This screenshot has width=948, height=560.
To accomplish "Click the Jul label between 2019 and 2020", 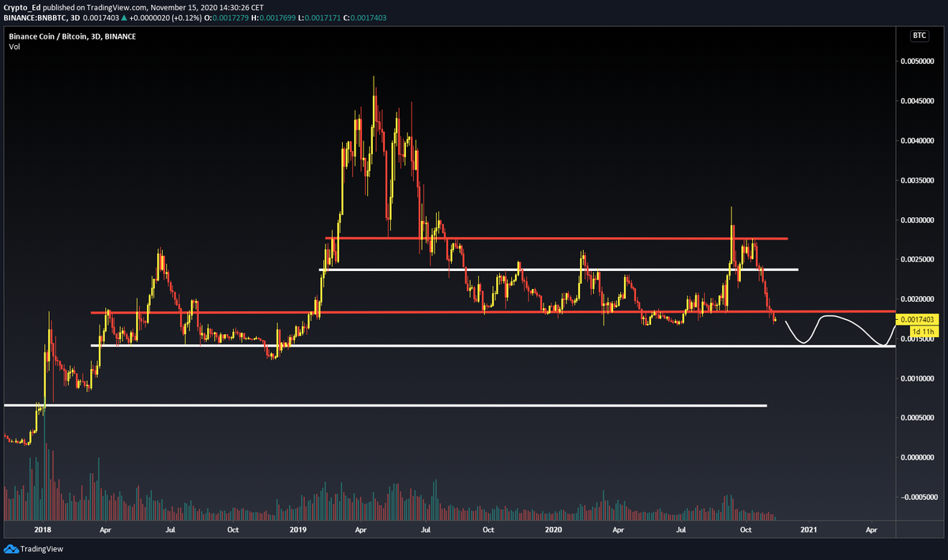I will (x=425, y=529).
